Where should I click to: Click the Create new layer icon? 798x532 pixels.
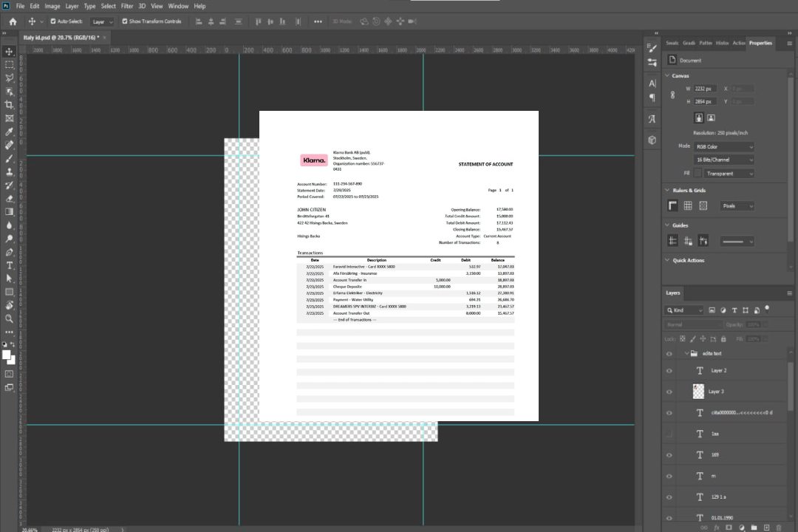coord(766,528)
